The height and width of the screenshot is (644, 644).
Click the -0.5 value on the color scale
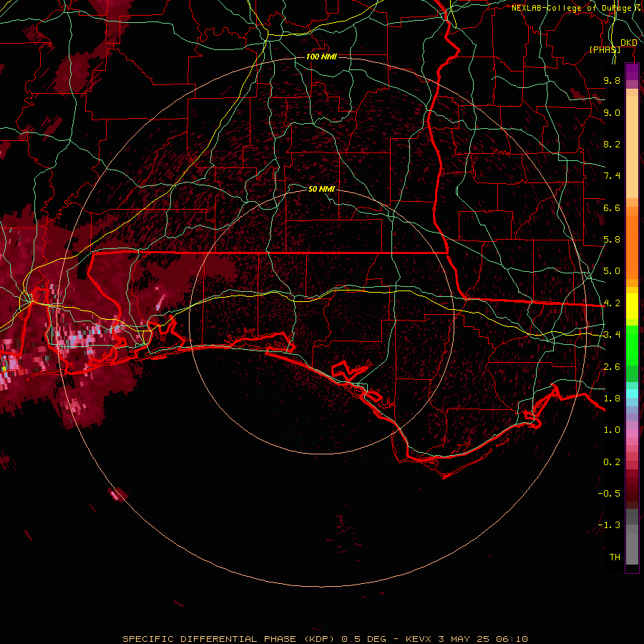point(609,494)
